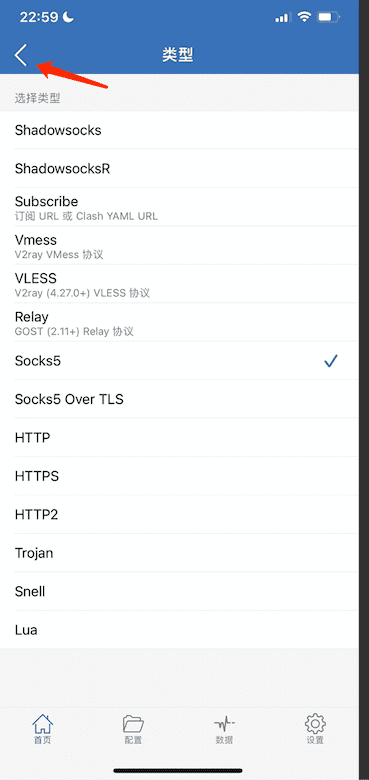The height and width of the screenshot is (780, 369).
Task: Tap the blue checkmark beside Socks5
Action: (x=331, y=361)
